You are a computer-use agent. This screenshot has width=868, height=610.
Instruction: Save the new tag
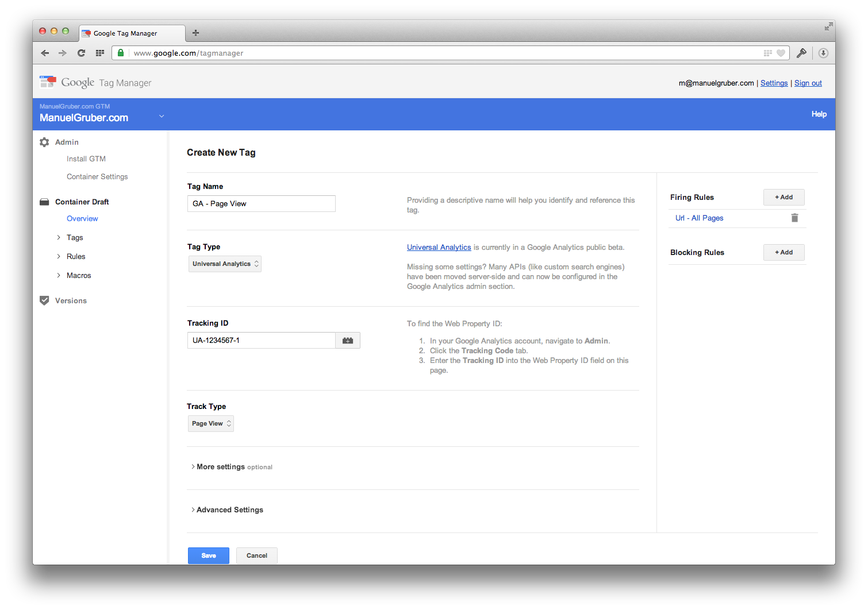(209, 555)
